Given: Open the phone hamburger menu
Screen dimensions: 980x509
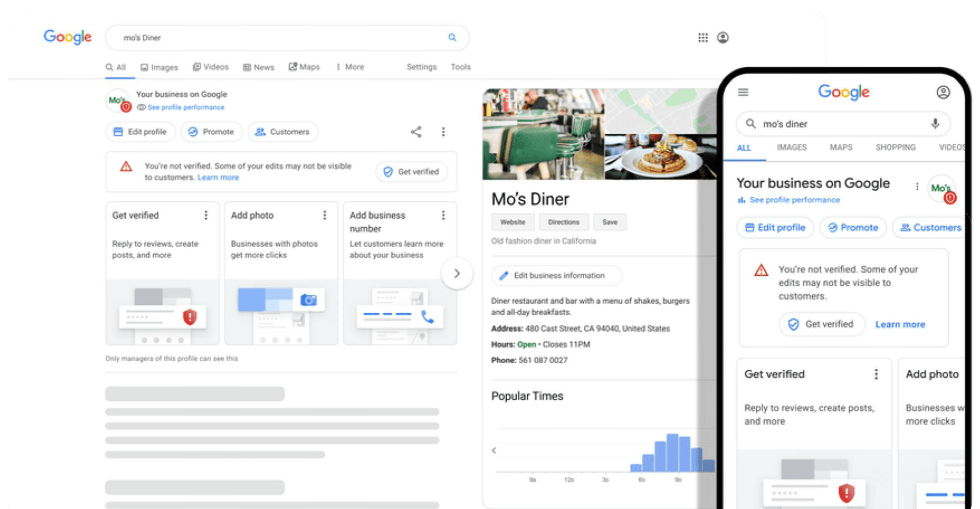Looking at the screenshot, I should 743,92.
